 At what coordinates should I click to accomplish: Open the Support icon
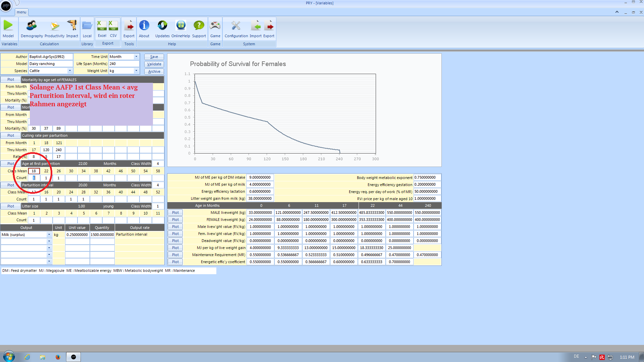pyautogui.click(x=199, y=28)
